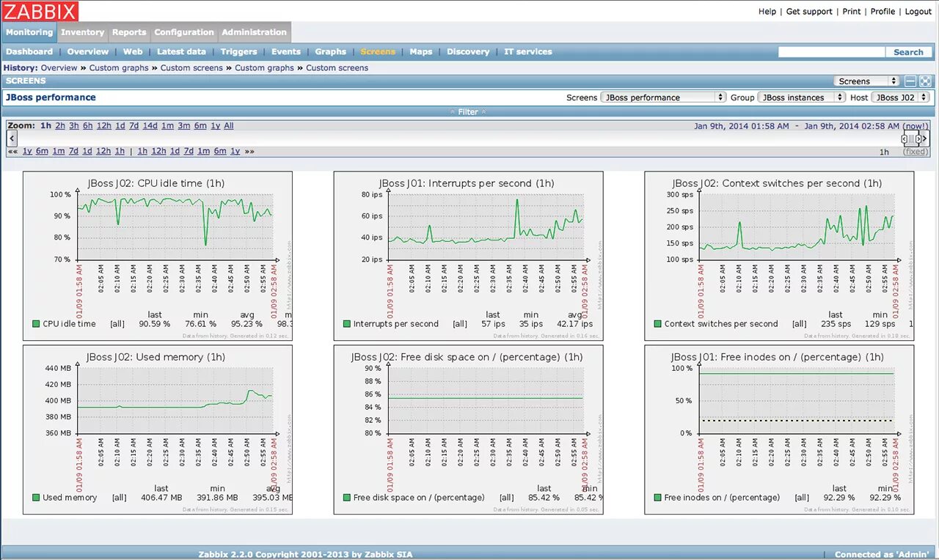
Task: Open the JBoss performance screens dropdown
Action: 663,97
